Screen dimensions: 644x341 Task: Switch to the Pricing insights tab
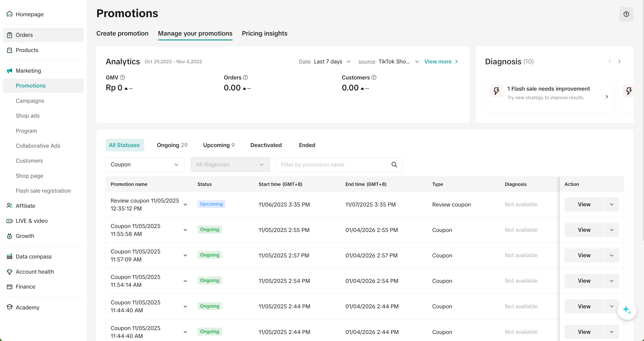[x=265, y=33]
